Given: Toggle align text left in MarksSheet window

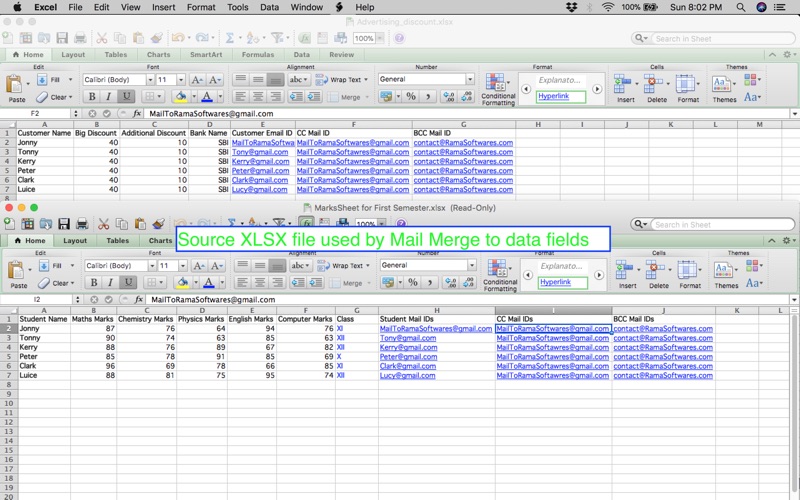Looking at the screenshot, I should [x=243, y=282].
